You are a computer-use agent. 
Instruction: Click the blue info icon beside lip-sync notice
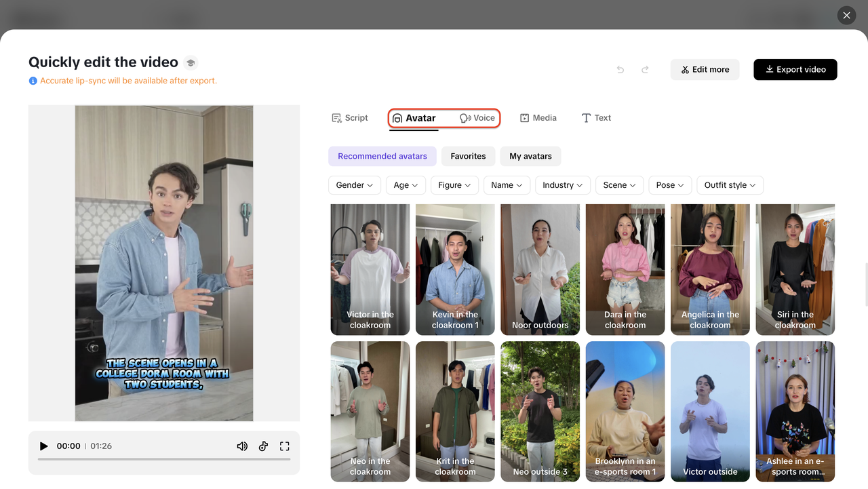pyautogui.click(x=33, y=81)
